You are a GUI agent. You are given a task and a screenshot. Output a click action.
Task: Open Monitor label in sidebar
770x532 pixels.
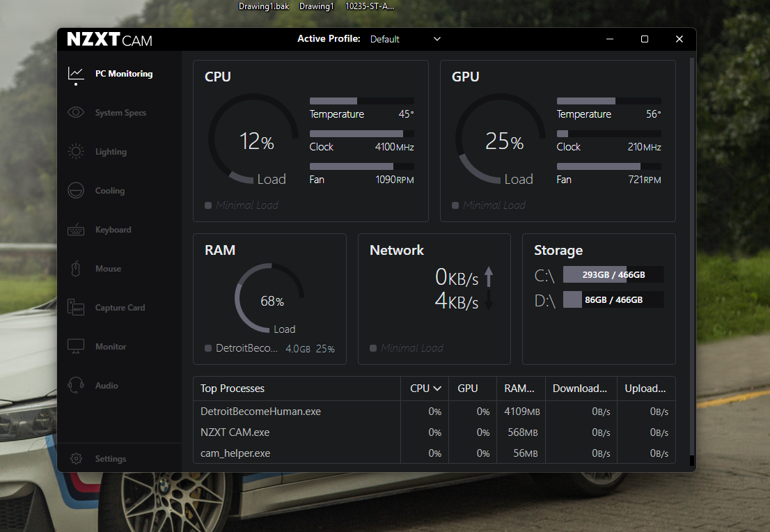tap(111, 346)
